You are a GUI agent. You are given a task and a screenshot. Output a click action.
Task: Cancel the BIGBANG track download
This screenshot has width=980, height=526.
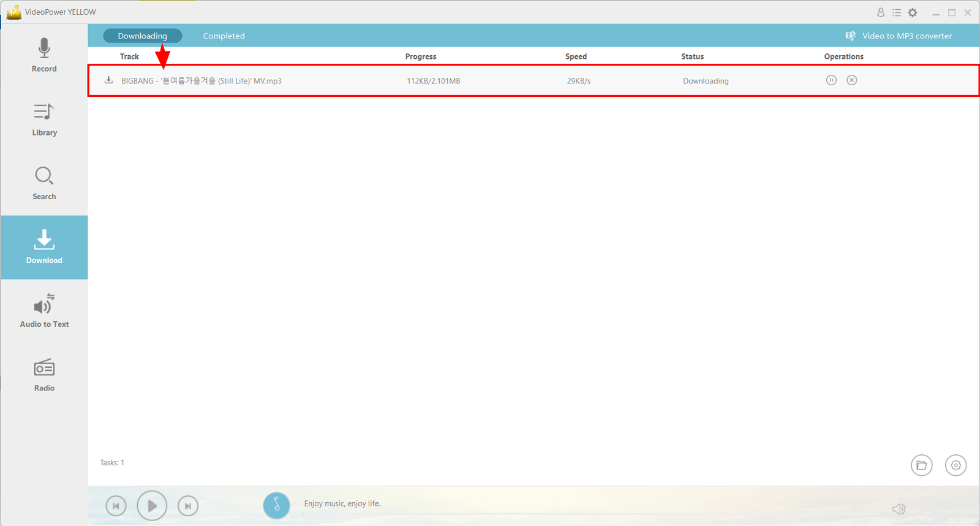tap(852, 80)
